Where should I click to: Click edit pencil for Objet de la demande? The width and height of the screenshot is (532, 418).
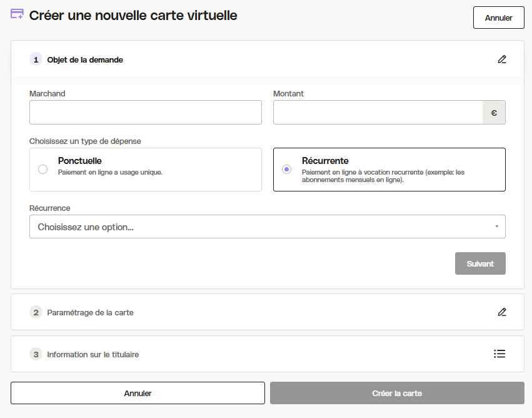click(x=502, y=59)
